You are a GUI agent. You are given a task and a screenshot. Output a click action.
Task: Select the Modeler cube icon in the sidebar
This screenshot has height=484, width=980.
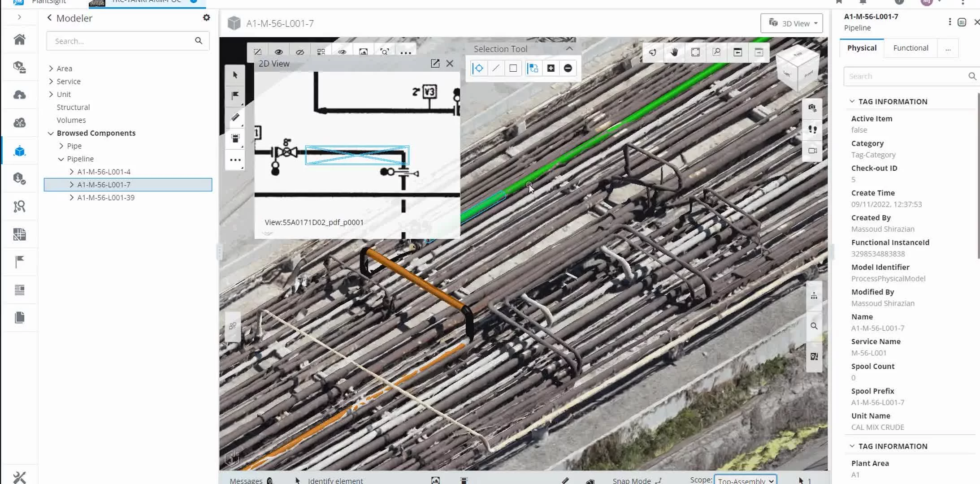coord(20,151)
